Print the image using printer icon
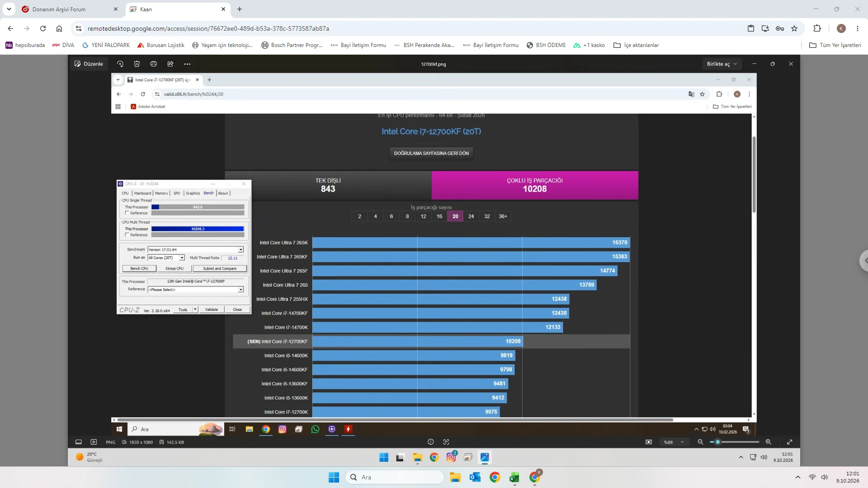868x488 pixels. (x=154, y=64)
